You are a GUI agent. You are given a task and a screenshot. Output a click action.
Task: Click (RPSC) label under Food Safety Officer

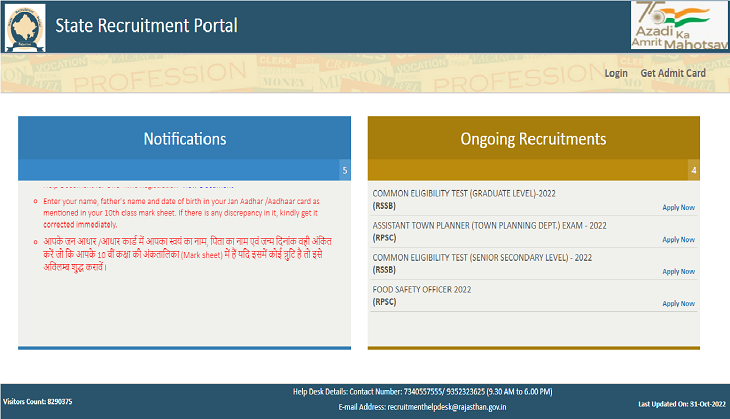(384, 302)
